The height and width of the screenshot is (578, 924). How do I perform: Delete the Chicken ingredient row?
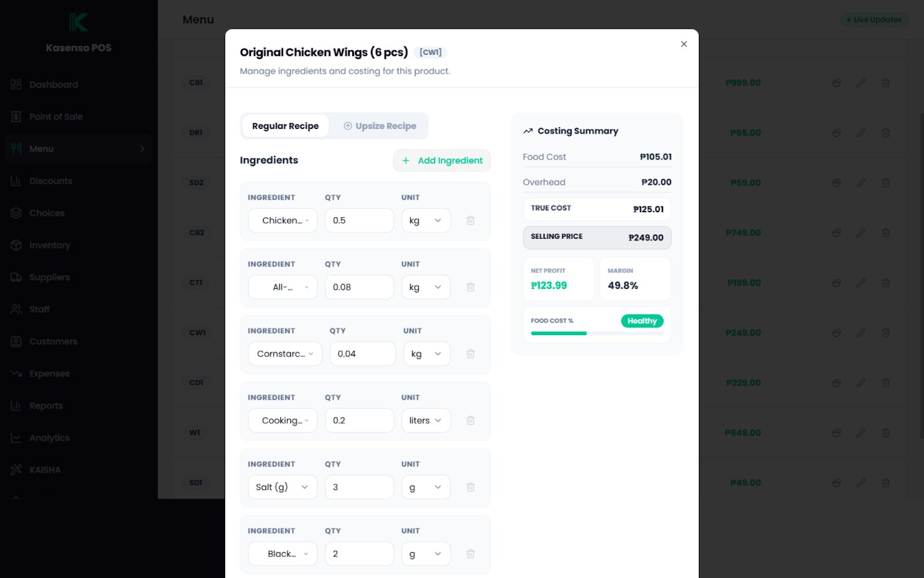(x=471, y=220)
